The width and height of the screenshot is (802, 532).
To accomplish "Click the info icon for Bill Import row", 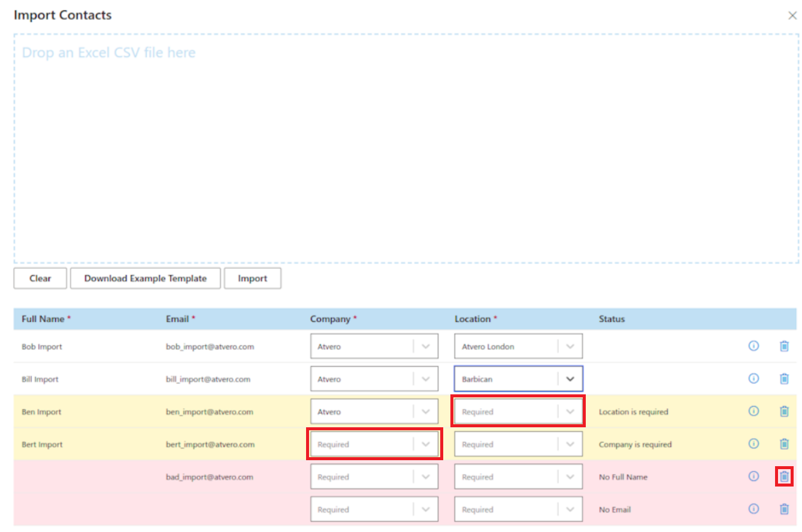I will 753,378.
